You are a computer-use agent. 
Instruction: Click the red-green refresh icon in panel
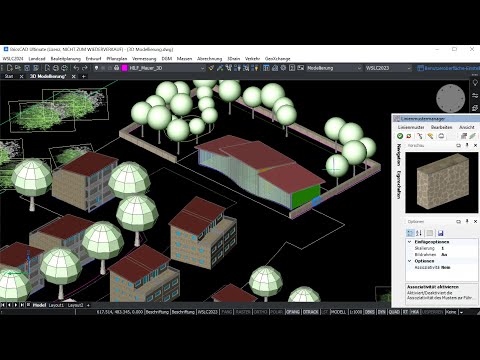point(409,136)
